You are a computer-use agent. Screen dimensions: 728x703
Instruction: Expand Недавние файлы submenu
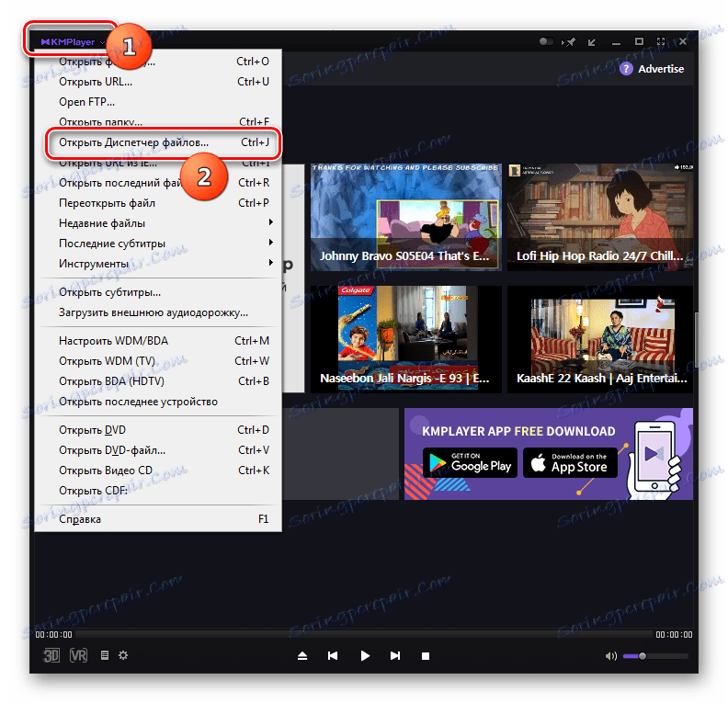pos(158,223)
